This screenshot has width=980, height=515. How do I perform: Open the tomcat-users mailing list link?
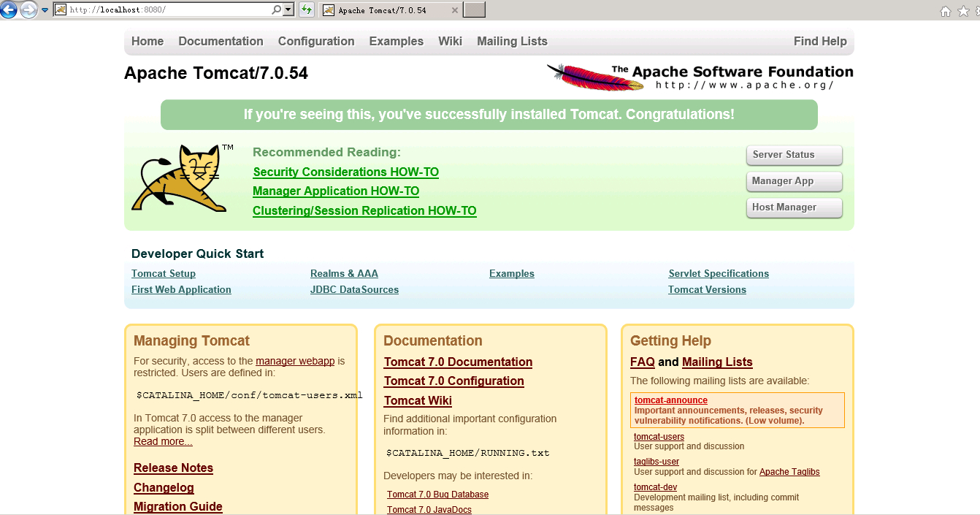coord(659,437)
